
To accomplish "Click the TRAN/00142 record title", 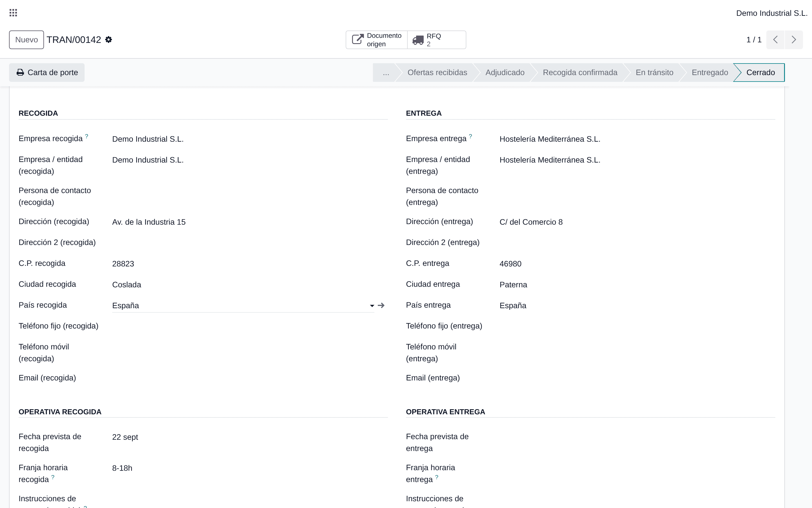I will (74, 40).
